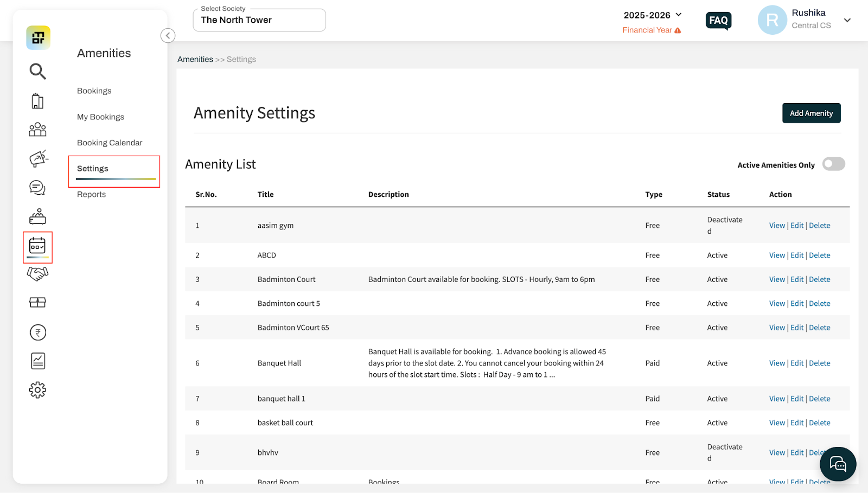Open the gear settings icon in sidebar
868x493 pixels.
(37, 389)
